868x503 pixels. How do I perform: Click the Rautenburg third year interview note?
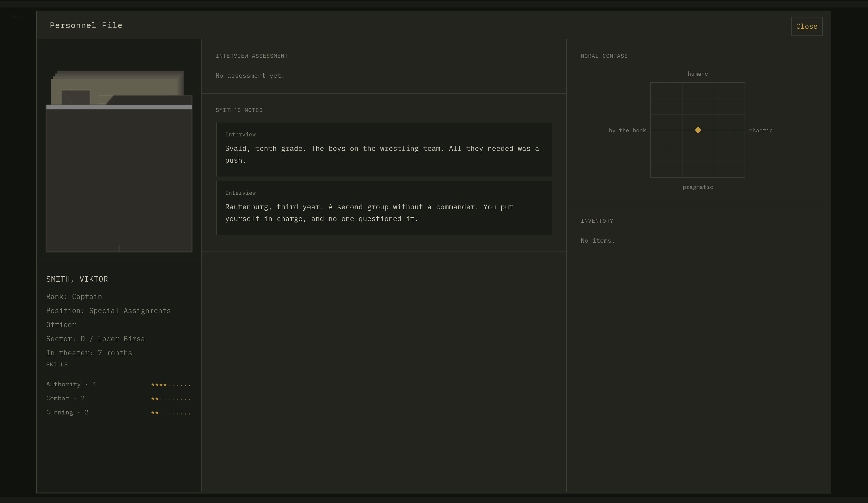[384, 208]
